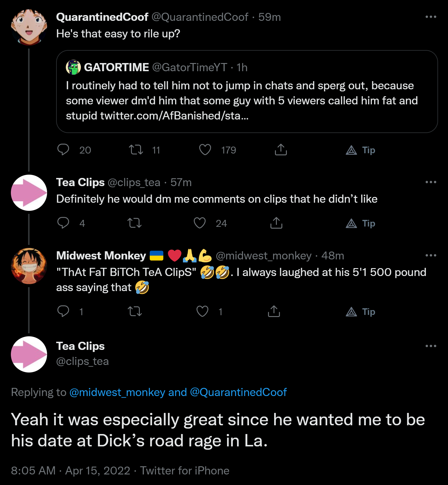Image resolution: width=448 pixels, height=485 pixels.
Task: Like Tea Clips' tweet with 24 likes
Action: (200, 223)
